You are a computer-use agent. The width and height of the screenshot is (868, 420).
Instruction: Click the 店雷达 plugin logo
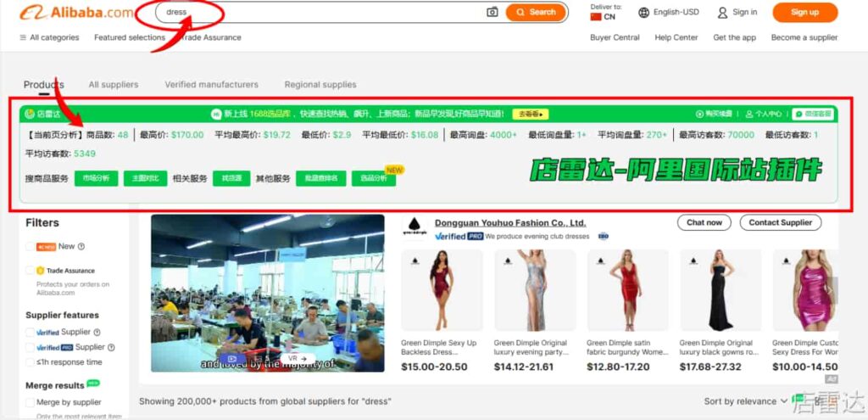coord(42,115)
